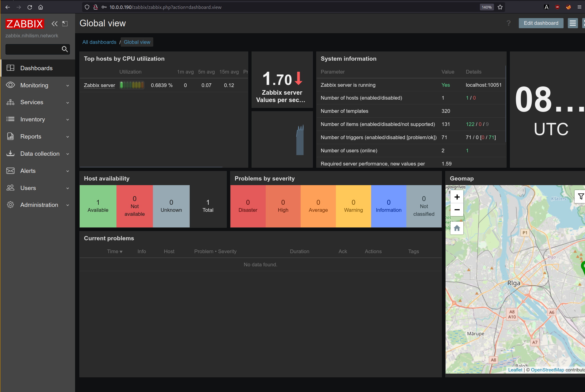Click the Monitoring eye icon
This screenshot has width=585, height=392.
10,85
